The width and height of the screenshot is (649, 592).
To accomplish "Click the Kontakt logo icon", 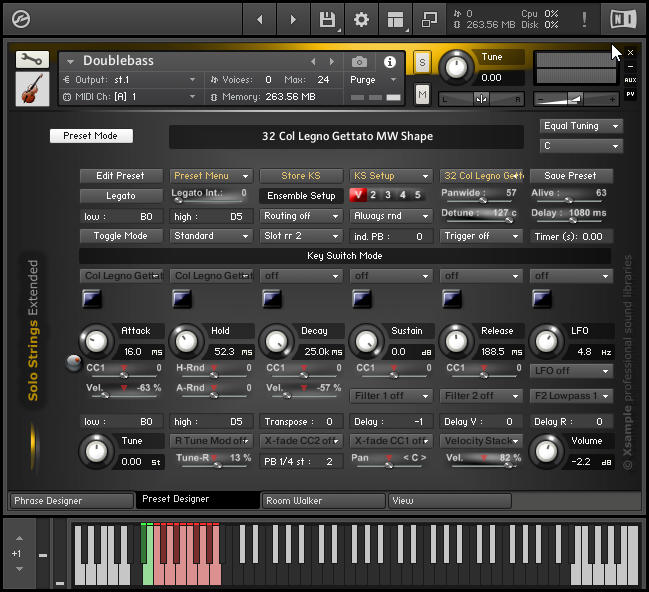I will click(x=21, y=19).
